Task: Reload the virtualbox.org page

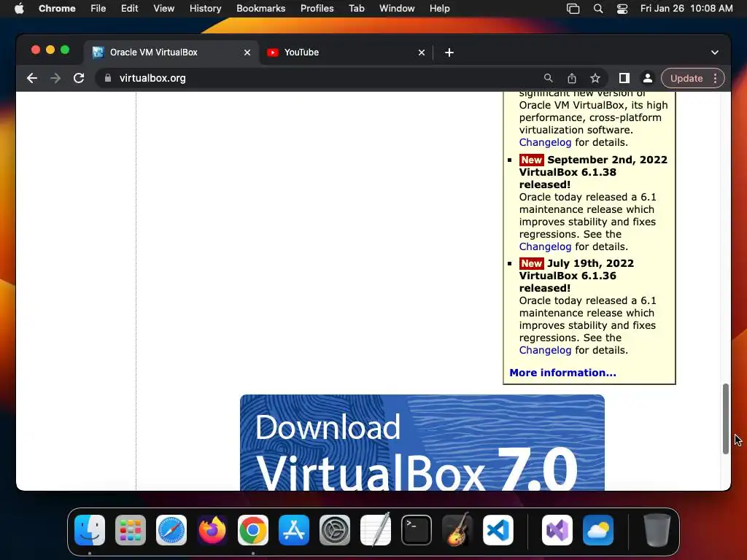Action: point(79,78)
